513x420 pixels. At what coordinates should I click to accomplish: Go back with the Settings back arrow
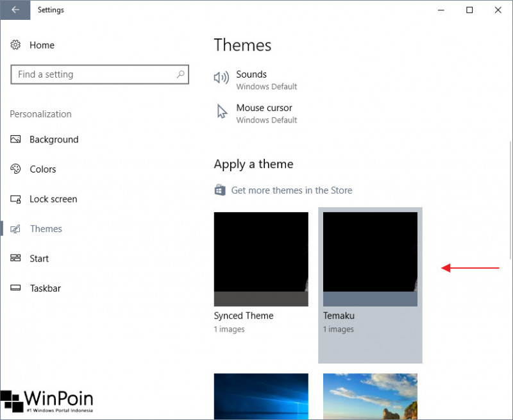15,10
